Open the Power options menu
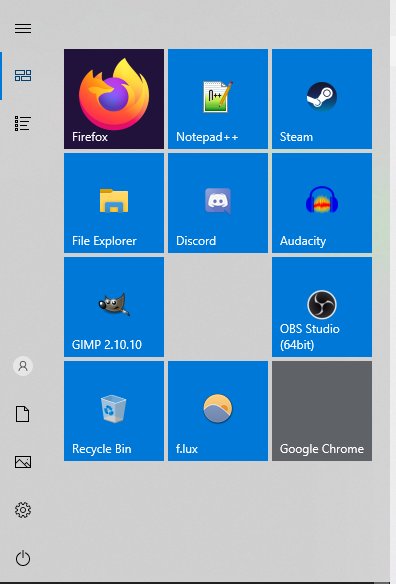The image size is (396, 584). (23, 558)
